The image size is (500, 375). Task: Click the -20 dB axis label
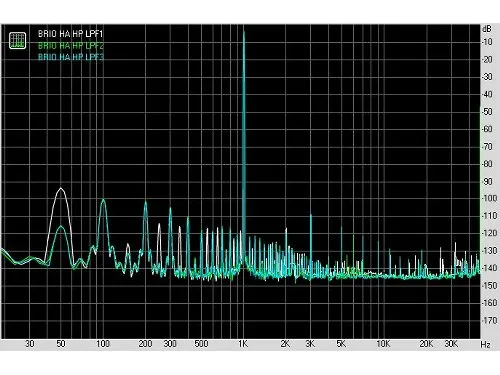click(487, 60)
